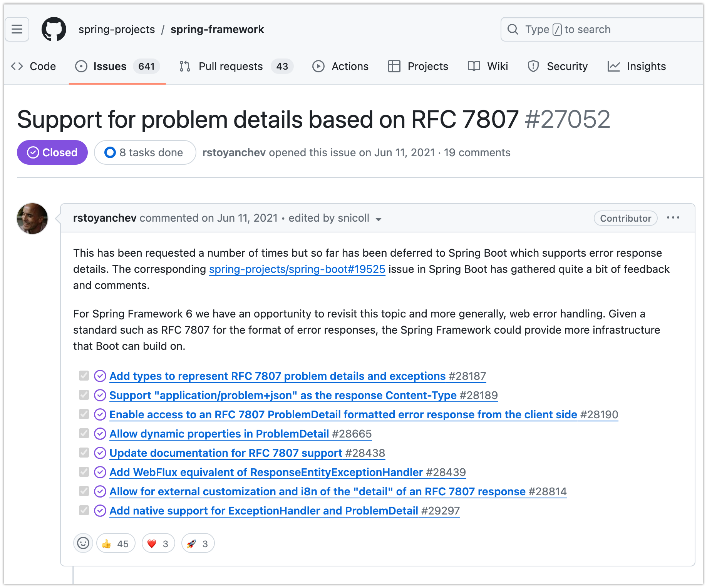Open the Insights tab
The height and width of the screenshot is (588, 707).
click(x=637, y=66)
